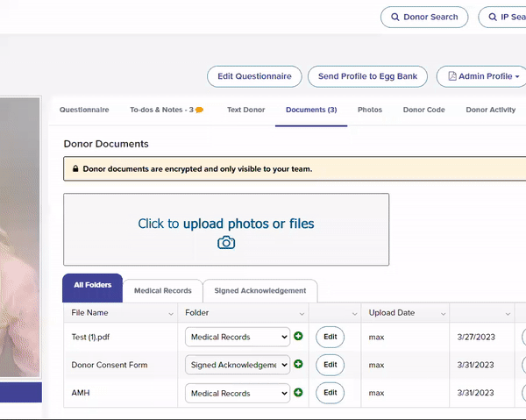Select the Signed Acknowledgement folder tab
Screen dimensions: 526x420
click(260, 291)
